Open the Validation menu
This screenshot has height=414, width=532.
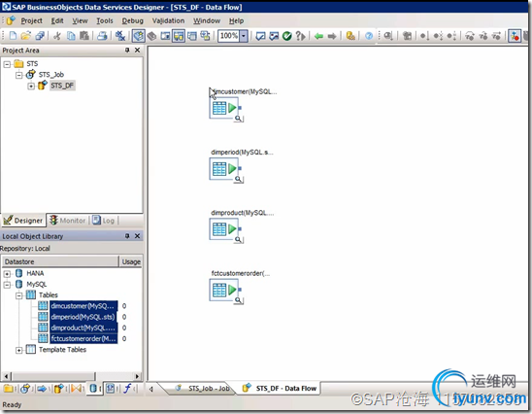coord(168,20)
